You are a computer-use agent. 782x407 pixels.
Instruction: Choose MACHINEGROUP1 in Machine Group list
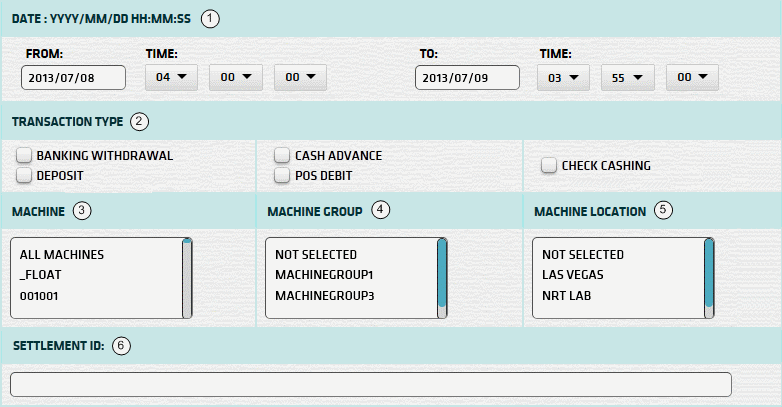(322, 275)
